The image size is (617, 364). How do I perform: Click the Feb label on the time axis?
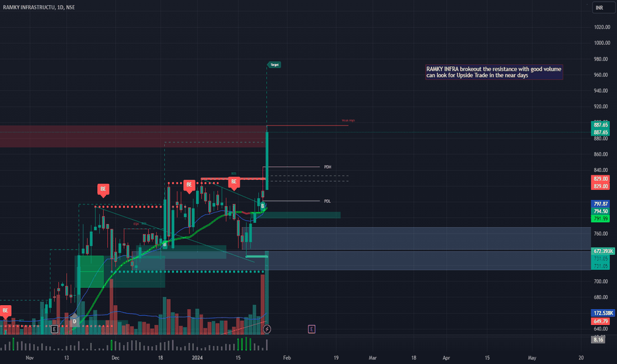click(x=287, y=357)
